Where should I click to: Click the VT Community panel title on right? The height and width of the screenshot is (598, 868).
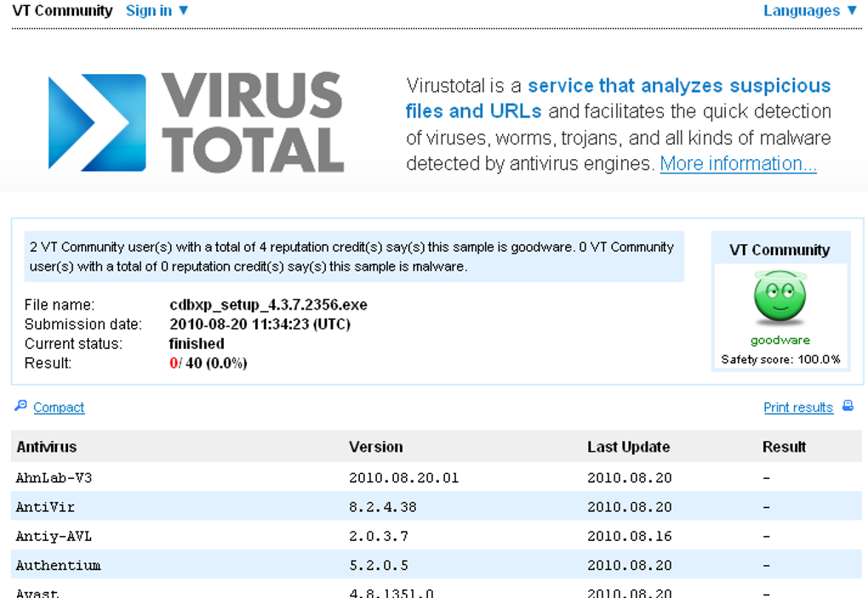pos(779,250)
